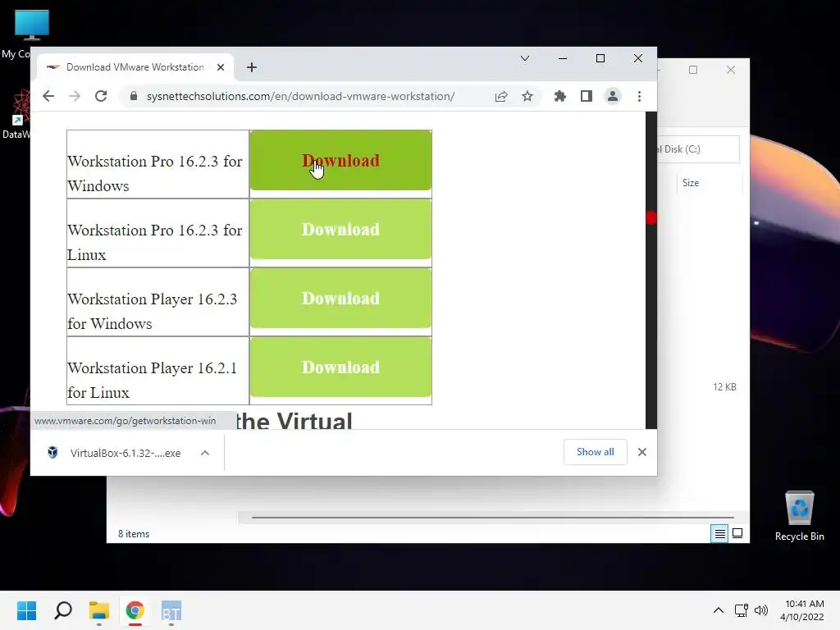Click the page vertical scrollbar
This screenshot has width=840, height=630.
[x=651, y=270]
